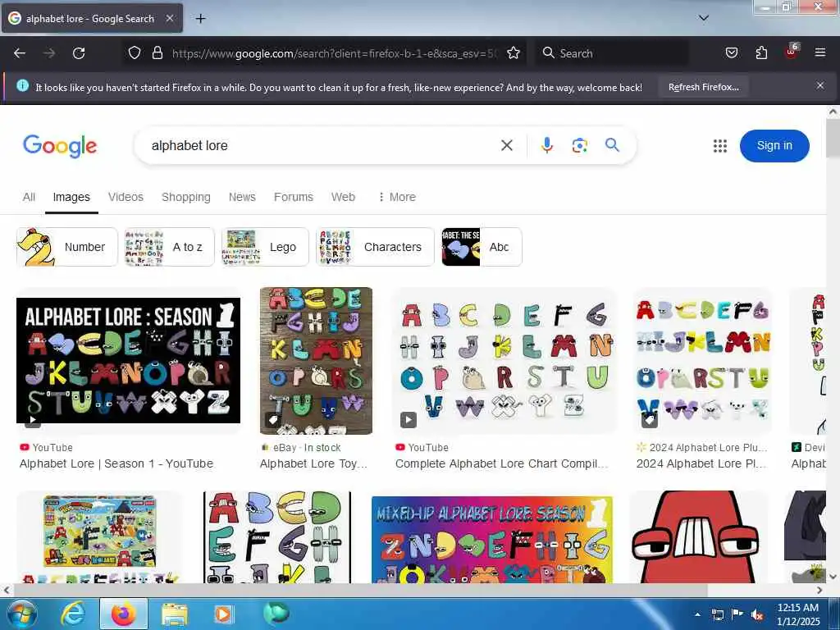Image resolution: width=840 pixels, height=630 pixels.
Task: Click the Complete Alphabet Lore Chart Compil... title
Action: click(x=501, y=464)
